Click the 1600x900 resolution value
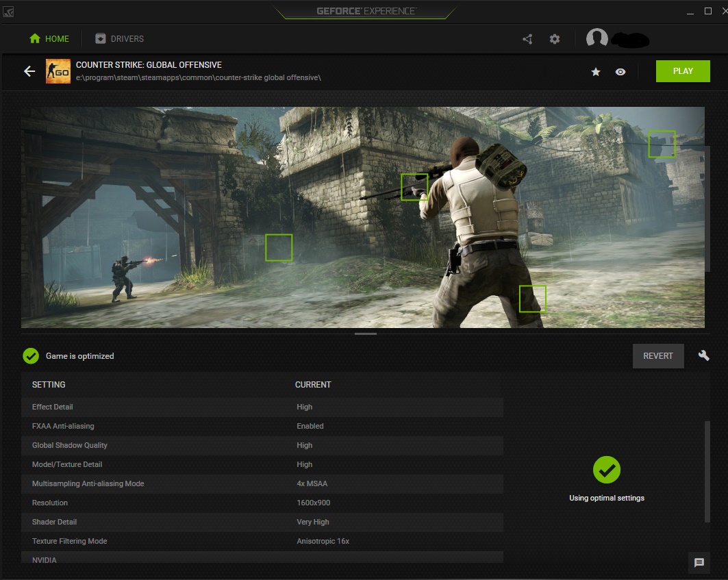 (x=314, y=503)
